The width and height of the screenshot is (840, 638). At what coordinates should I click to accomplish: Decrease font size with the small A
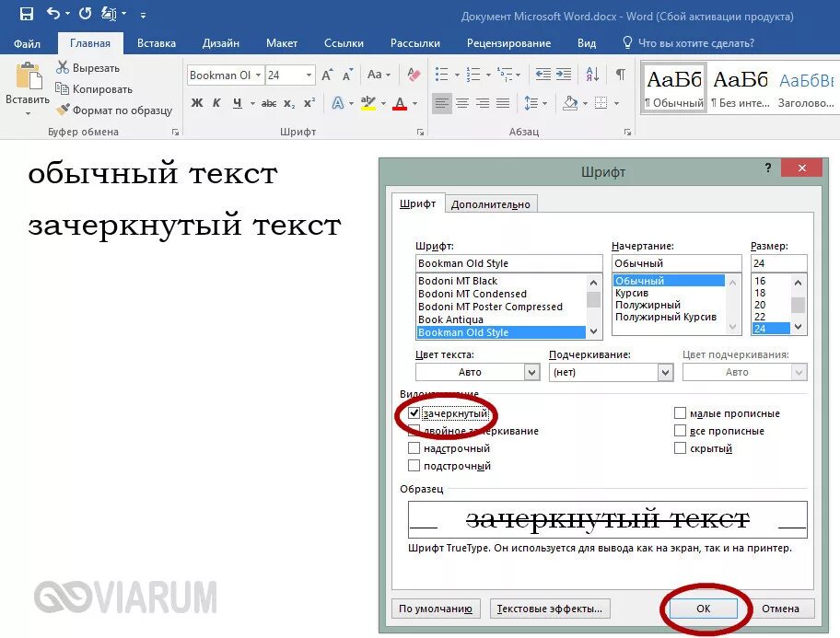347,75
